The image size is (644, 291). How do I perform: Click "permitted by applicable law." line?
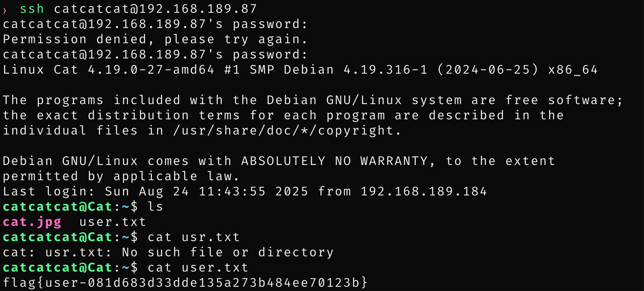pyautogui.click(x=121, y=176)
